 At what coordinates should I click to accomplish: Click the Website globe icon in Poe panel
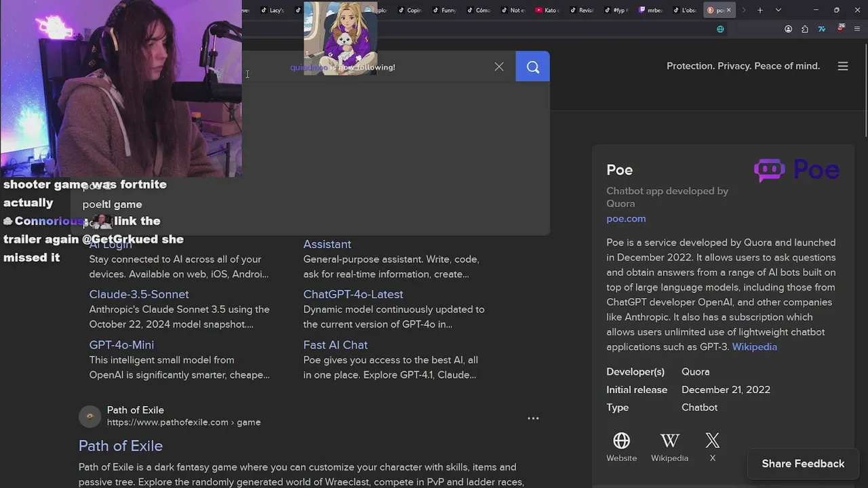[621, 441]
